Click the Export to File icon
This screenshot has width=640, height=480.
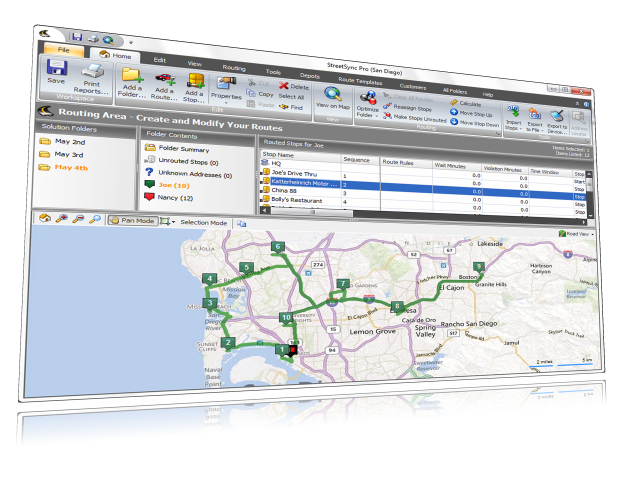(534, 116)
